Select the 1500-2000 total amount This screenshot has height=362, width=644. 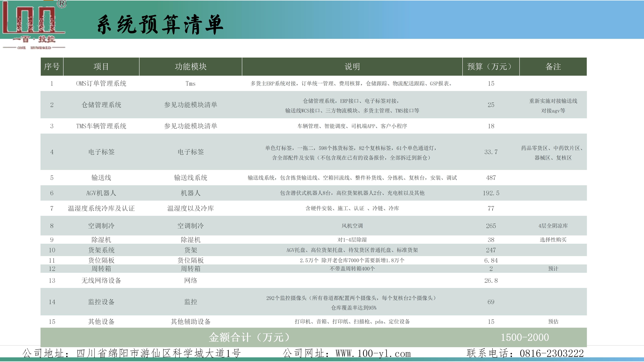[525, 337]
